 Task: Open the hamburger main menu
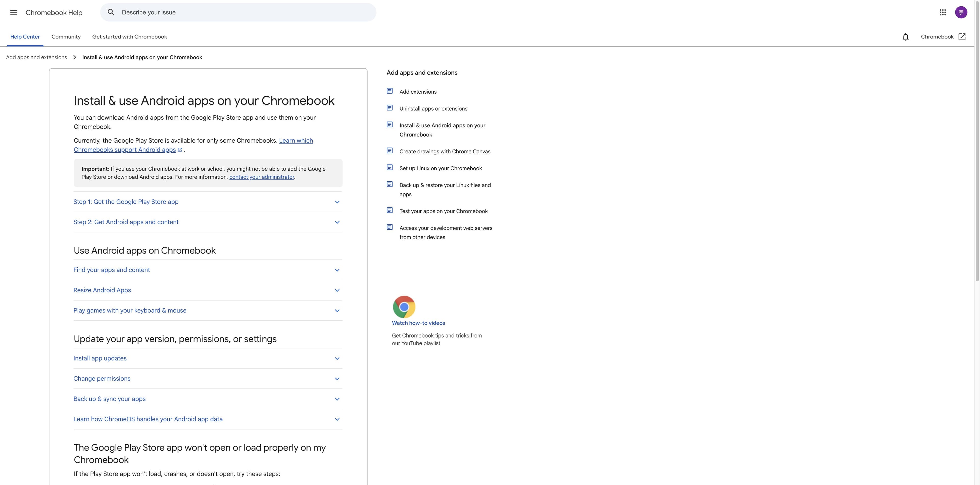(x=14, y=12)
